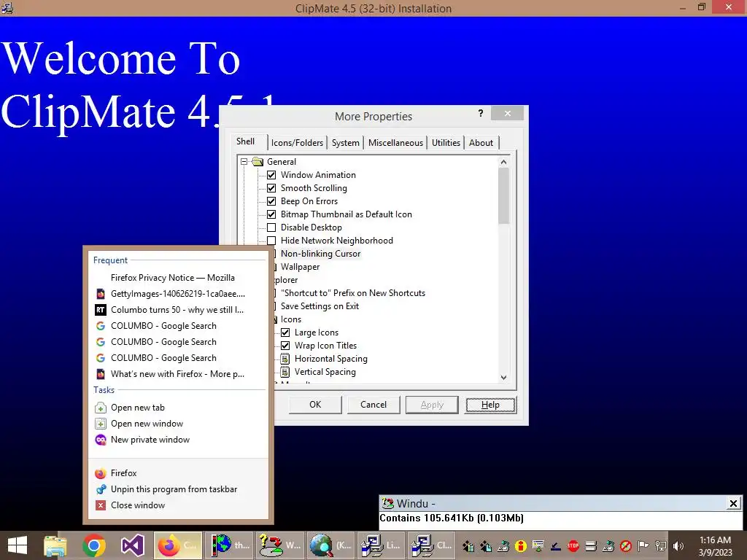
Task: Select Non-blinking Cursor tree item
Action: (x=320, y=254)
